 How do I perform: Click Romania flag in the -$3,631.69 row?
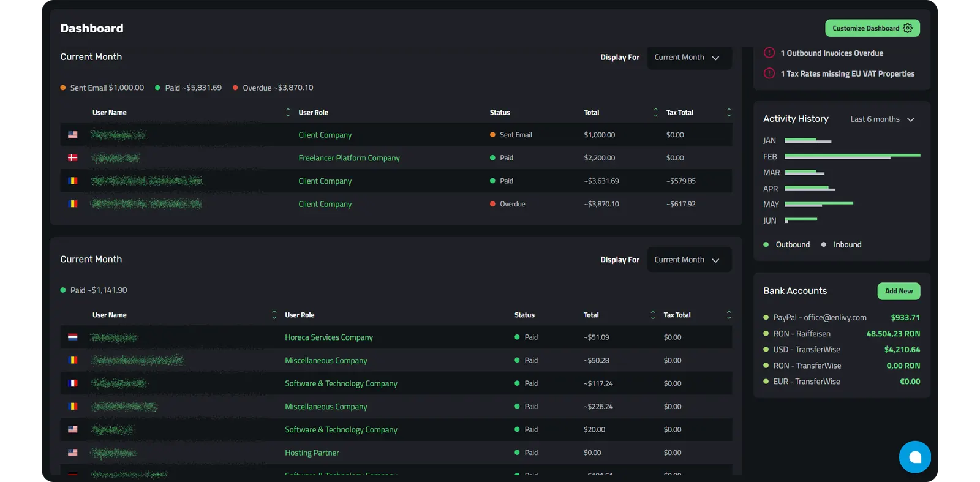click(73, 181)
